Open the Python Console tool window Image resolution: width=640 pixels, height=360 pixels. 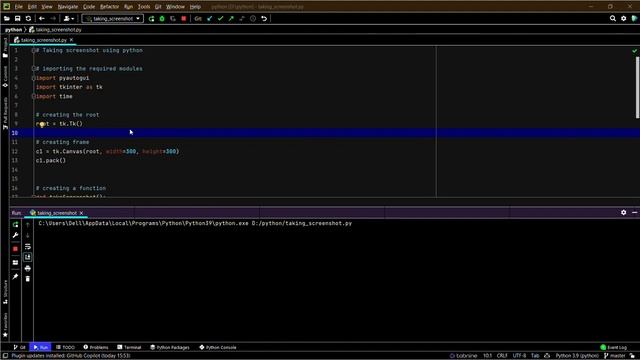tap(218, 347)
